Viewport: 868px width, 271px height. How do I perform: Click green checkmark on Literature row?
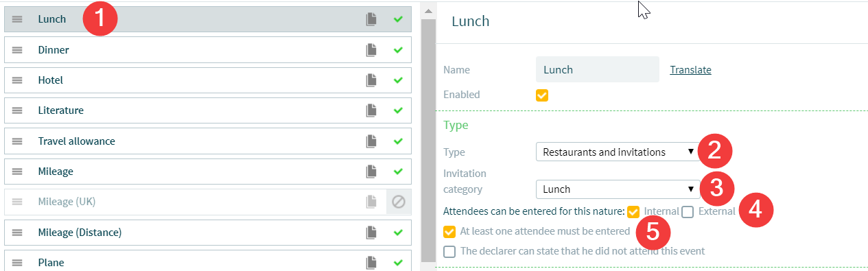click(x=398, y=110)
